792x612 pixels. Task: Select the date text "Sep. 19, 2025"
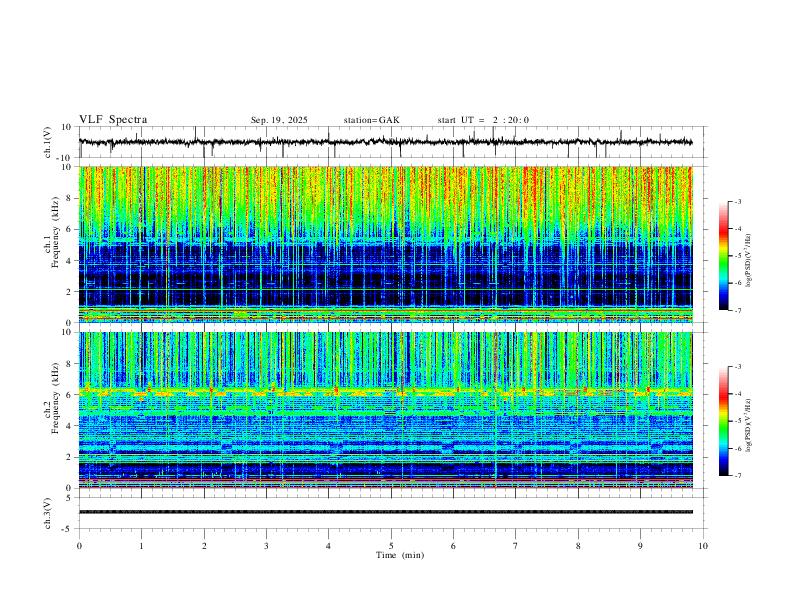(279, 120)
